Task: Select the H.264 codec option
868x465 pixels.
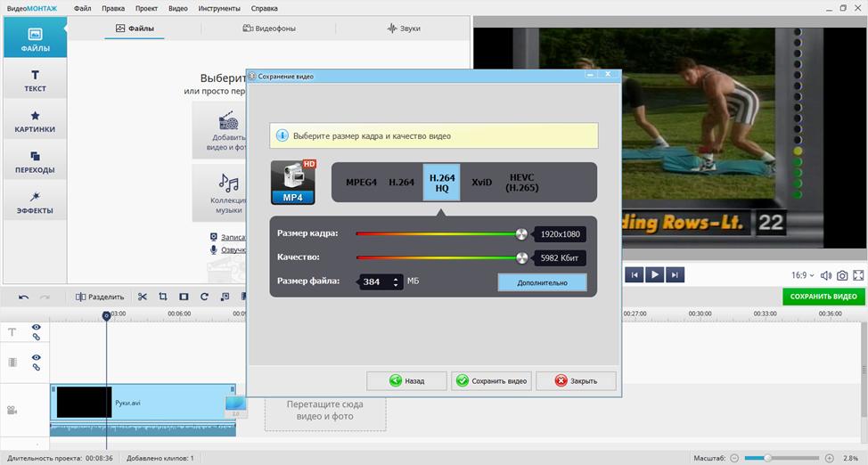Action: click(x=401, y=182)
